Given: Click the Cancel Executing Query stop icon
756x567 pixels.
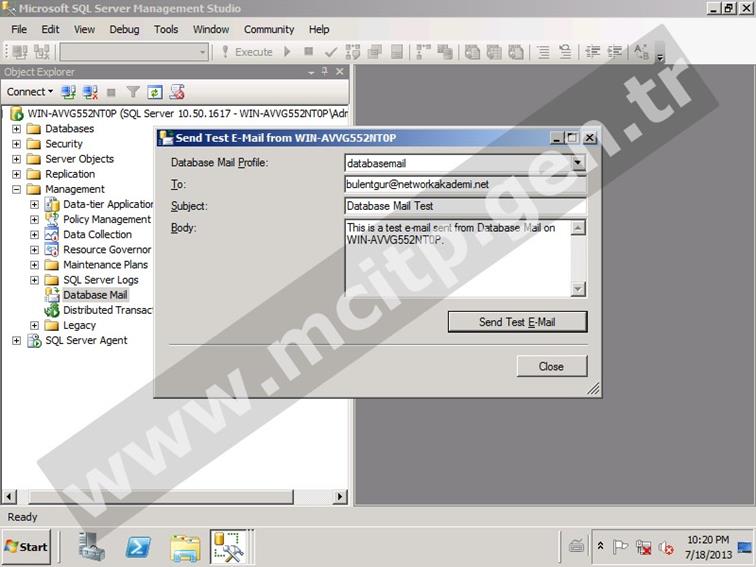Looking at the screenshot, I should [x=309, y=51].
